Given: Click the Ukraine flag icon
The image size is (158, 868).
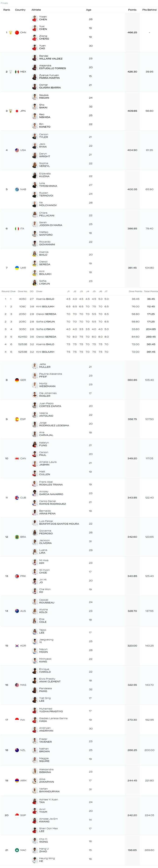Looking at the screenshot, I should tap(17, 268).
